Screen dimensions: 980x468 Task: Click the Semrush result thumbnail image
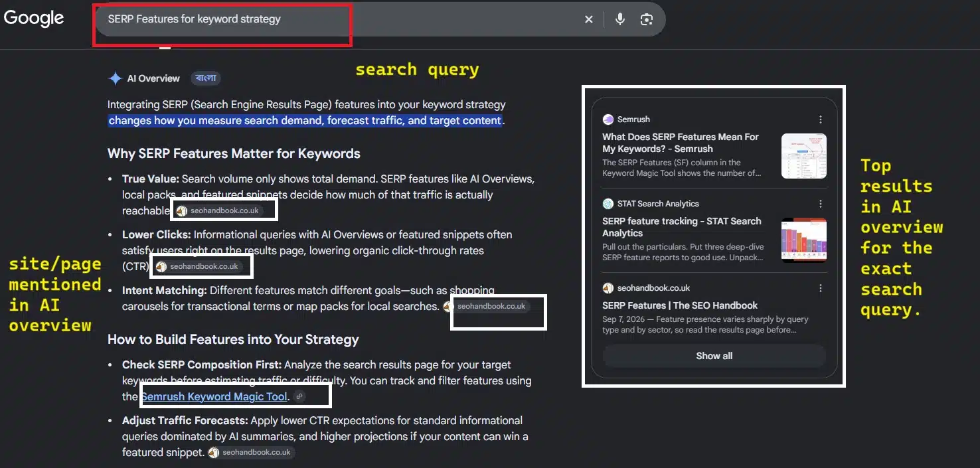(804, 156)
